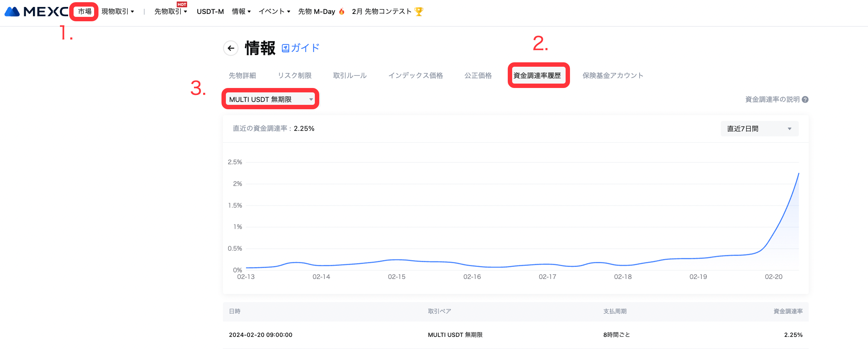Image resolution: width=868 pixels, height=349 pixels.
Task: Click the back arrow beside 情報 heading
Action: pos(231,48)
